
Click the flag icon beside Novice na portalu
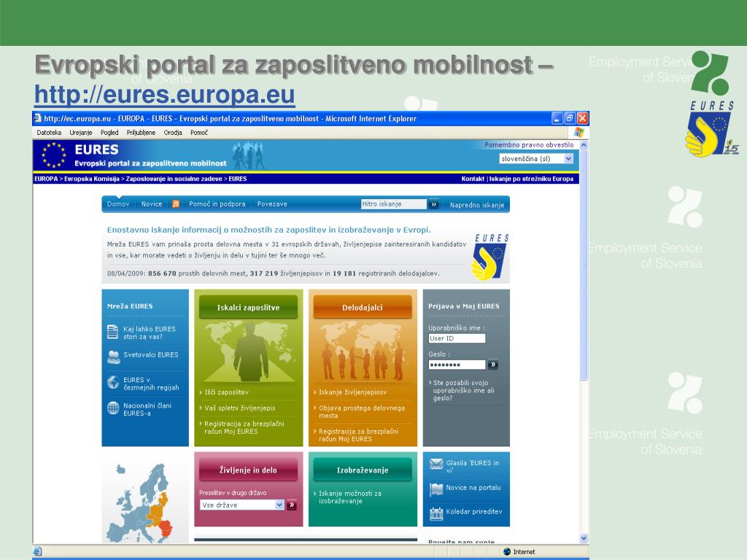tap(436, 489)
